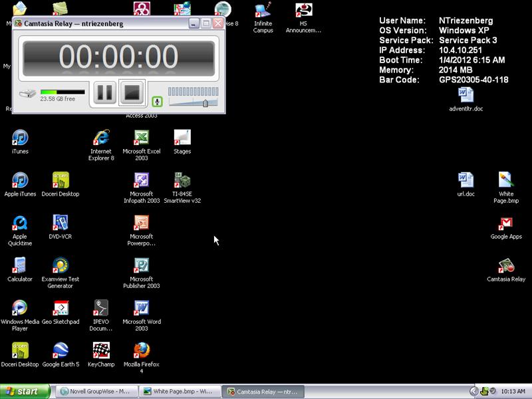Open Mozilla Firefox 4
532x399 pixels.
[142, 358]
